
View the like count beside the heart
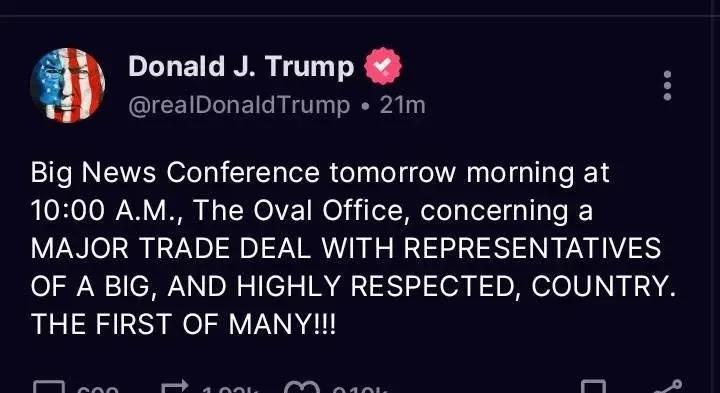pyautogui.click(x=359, y=389)
